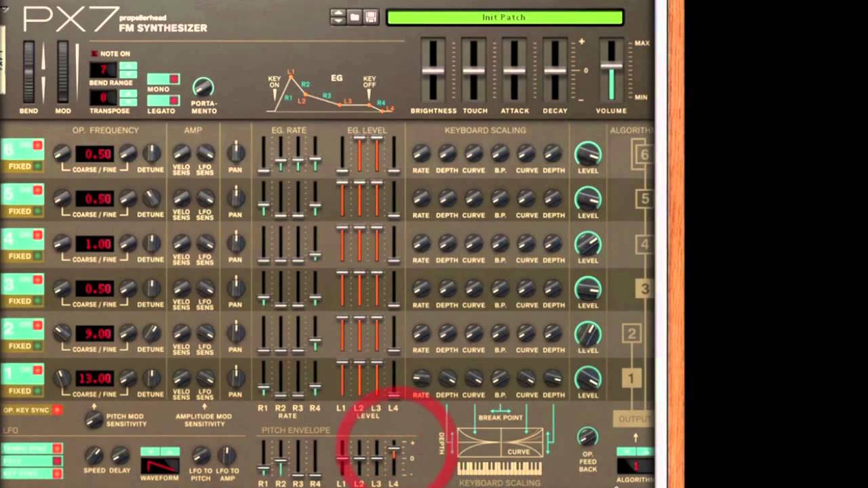Enable FIXED frequency on operator 6
Image resolution: width=868 pixels, height=488 pixels.
22,166
